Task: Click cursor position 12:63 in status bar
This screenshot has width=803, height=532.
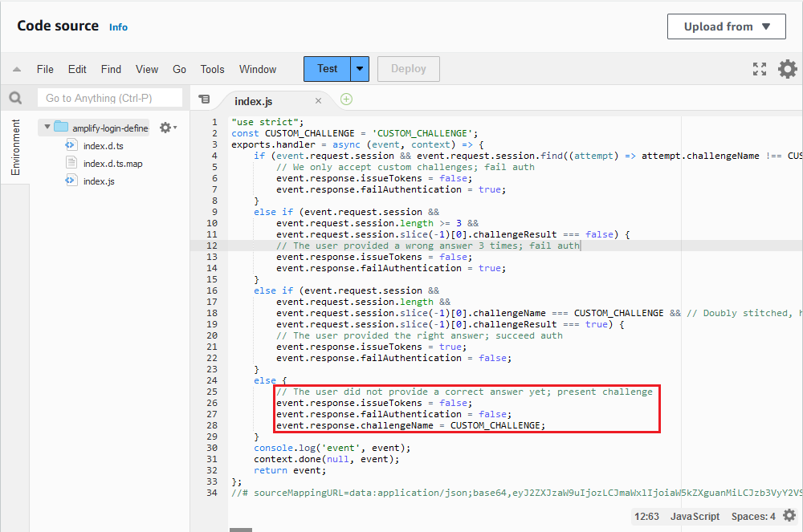Action: coord(646,516)
